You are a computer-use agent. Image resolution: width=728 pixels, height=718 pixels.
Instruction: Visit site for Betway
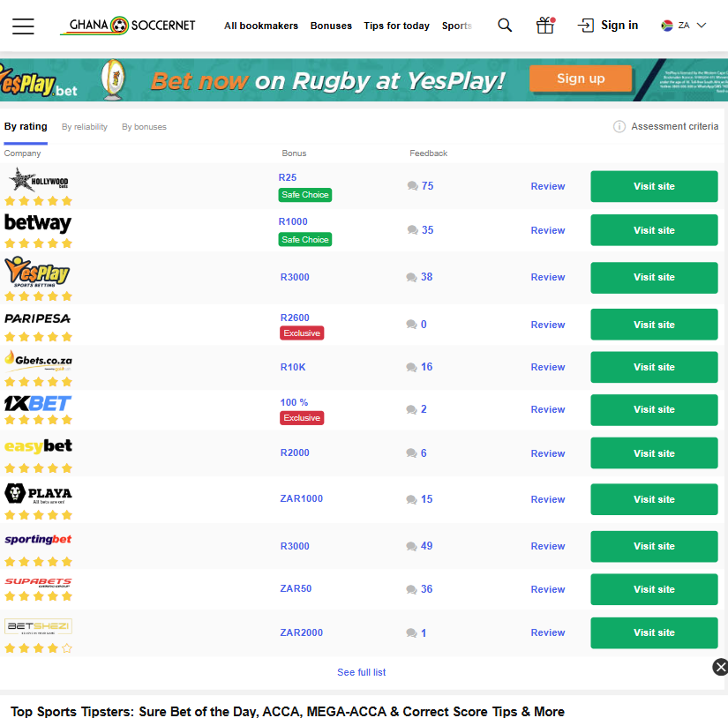[x=654, y=230]
